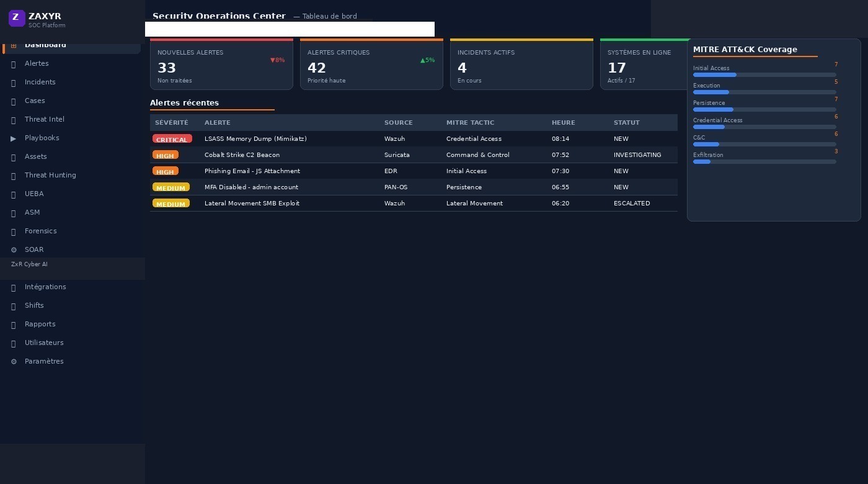
Task: Click the Tableau de bord breadcrumb text
Action: 330,17
